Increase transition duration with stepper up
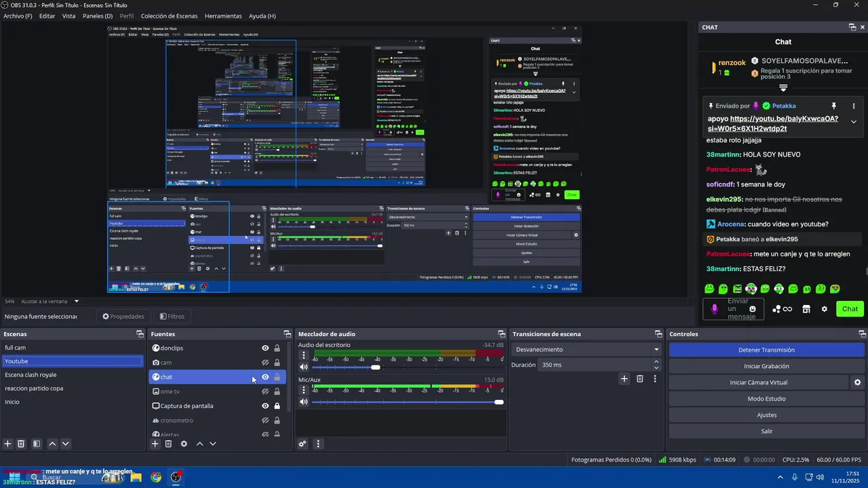This screenshot has height=488, width=868. [656, 362]
